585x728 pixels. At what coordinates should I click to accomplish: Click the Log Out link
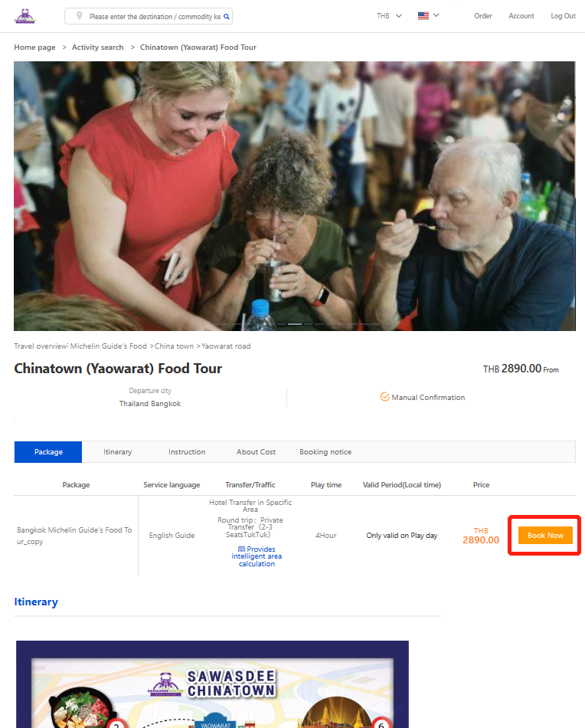tap(564, 16)
